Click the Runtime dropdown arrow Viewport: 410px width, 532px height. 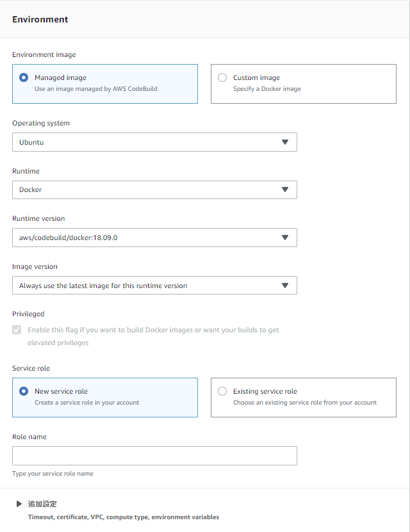point(285,189)
